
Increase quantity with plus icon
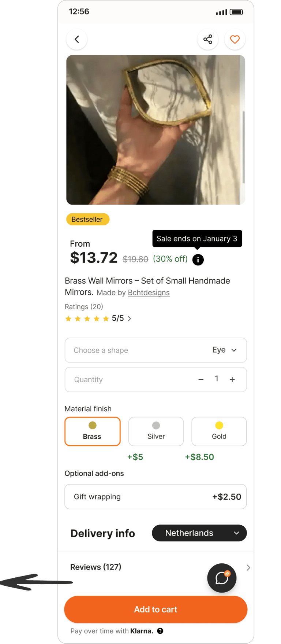click(232, 379)
